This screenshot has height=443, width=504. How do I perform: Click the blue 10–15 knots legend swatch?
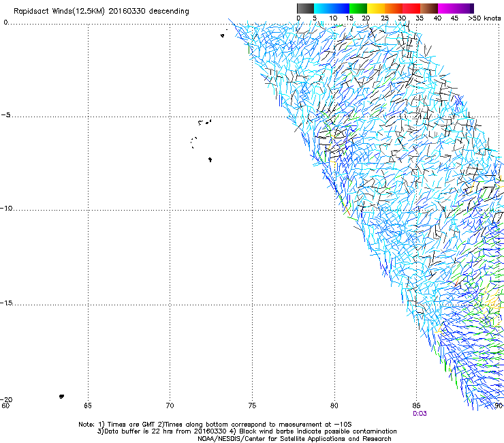point(341,8)
